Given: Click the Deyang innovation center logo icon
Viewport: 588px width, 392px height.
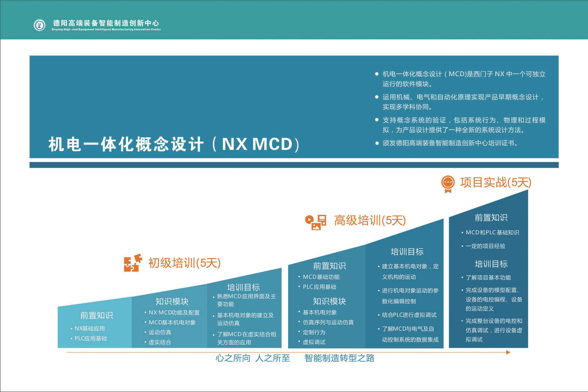Looking at the screenshot, I should point(40,25).
